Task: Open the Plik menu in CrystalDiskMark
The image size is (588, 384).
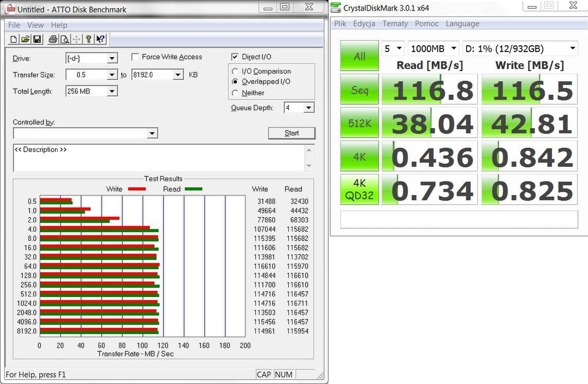Action: pyautogui.click(x=340, y=24)
